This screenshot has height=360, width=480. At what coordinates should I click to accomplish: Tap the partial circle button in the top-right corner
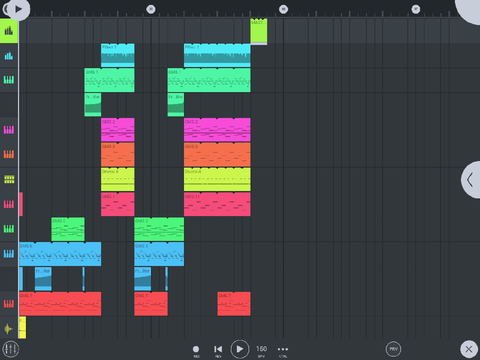468,10
